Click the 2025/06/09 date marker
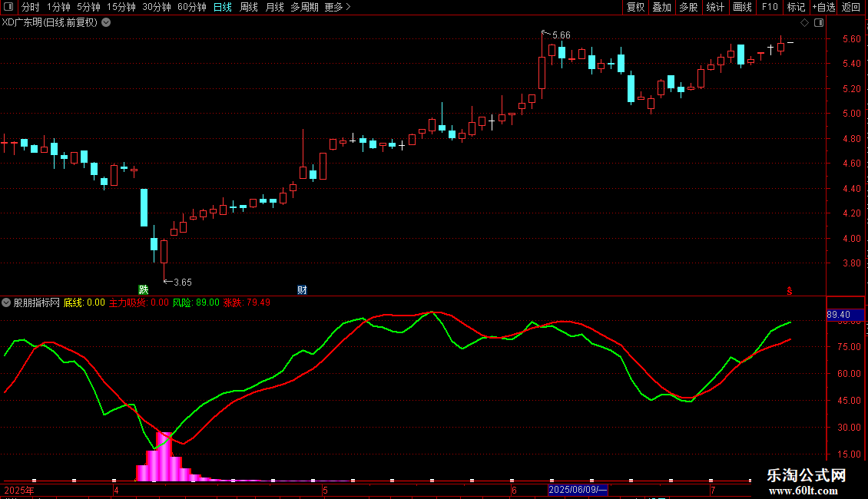The height and width of the screenshot is (499, 868). 578,490
